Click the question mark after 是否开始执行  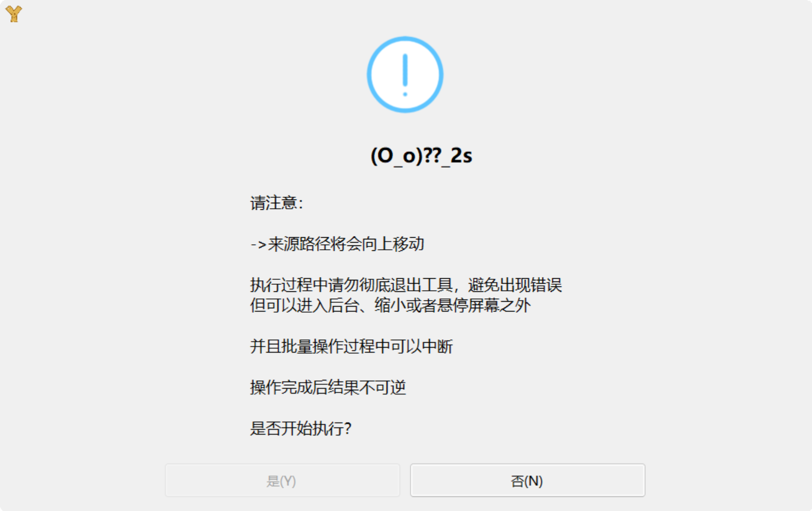click(347, 428)
